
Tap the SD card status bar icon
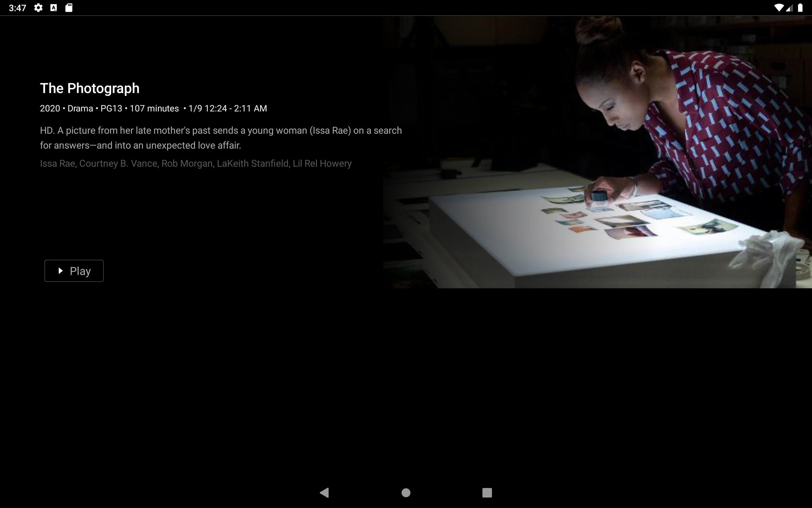[69, 8]
